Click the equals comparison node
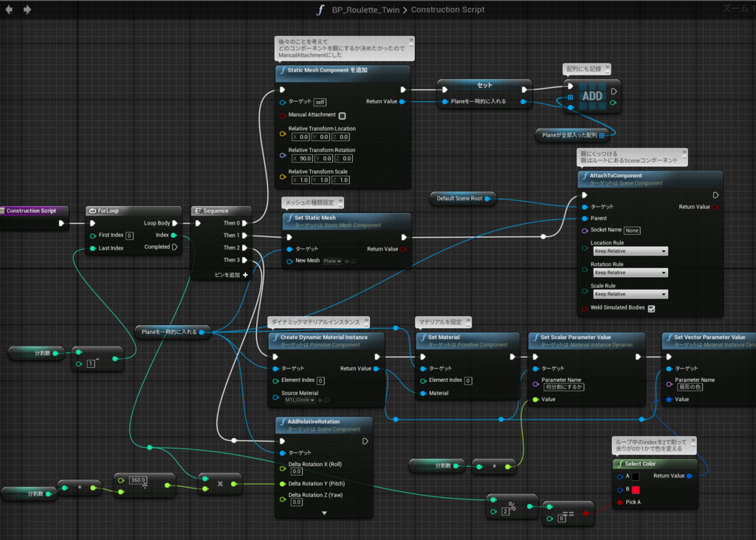The height and width of the screenshot is (540, 756). [x=568, y=514]
